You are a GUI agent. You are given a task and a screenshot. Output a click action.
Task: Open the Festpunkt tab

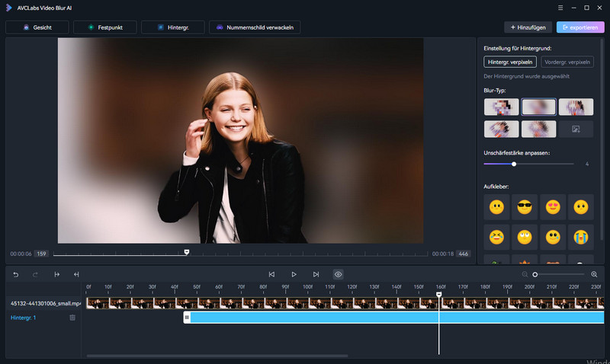coord(104,27)
